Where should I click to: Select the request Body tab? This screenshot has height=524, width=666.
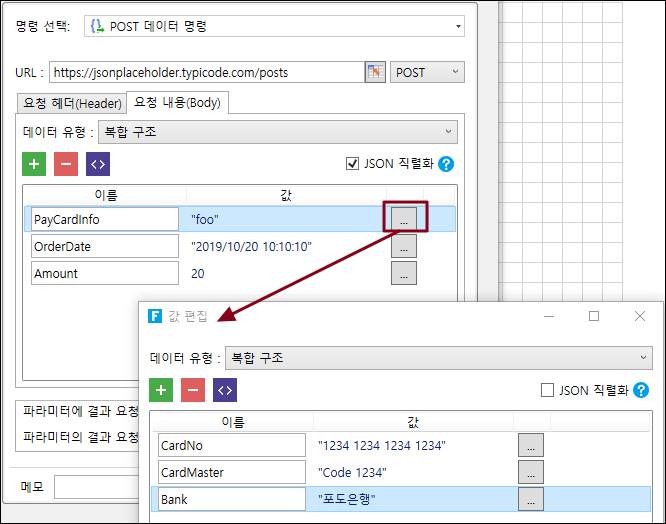(x=178, y=102)
